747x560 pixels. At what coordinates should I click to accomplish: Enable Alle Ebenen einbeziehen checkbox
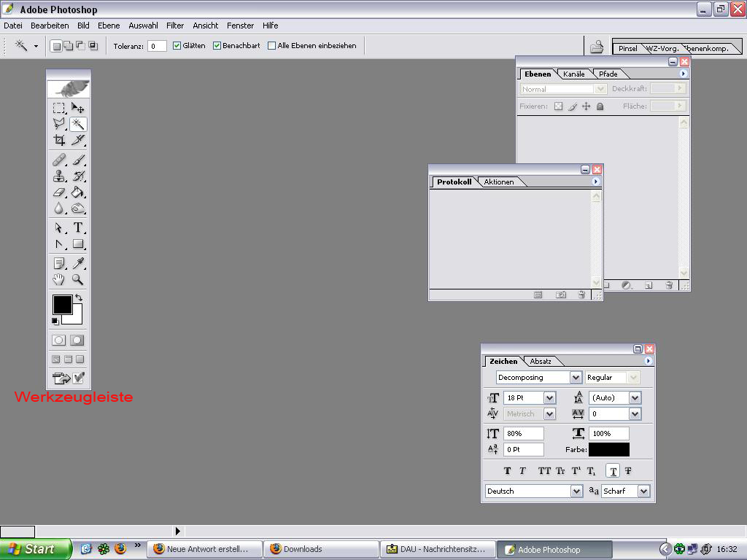point(272,45)
